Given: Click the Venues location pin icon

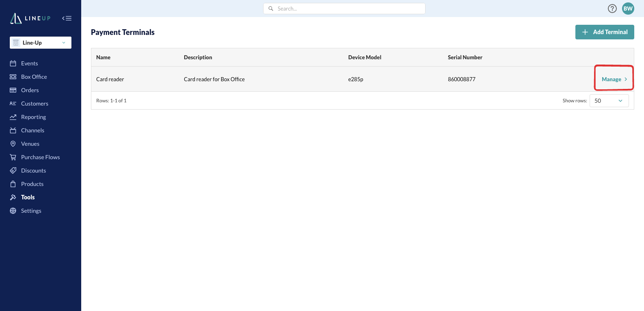Looking at the screenshot, I should coord(13,144).
